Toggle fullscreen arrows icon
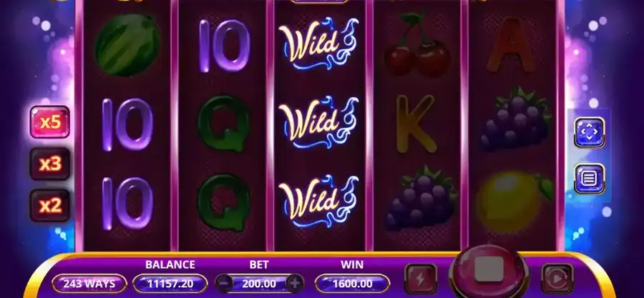 pos(590,132)
